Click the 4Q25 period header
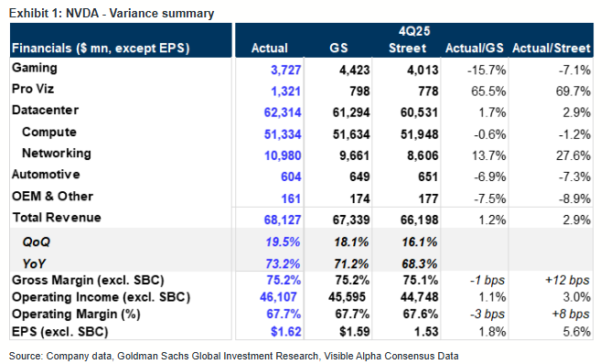Screen dimensions: 610x364 pos(414,31)
